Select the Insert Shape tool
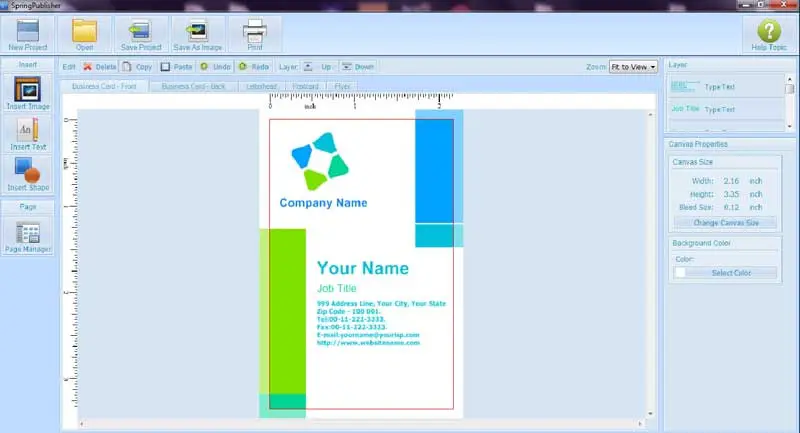Screen dimensions: 800x433 tap(28, 173)
